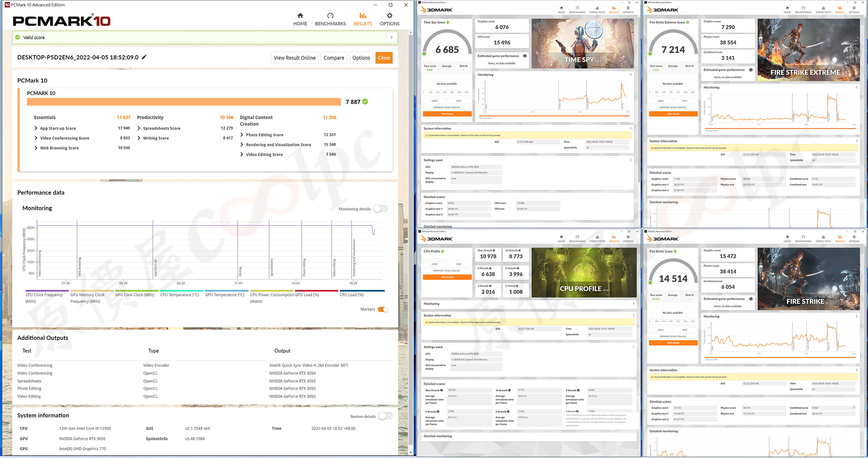868x458 pixels.
Task: Open the PCMark 10 HOME section
Action: pyautogui.click(x=300, y=19)
